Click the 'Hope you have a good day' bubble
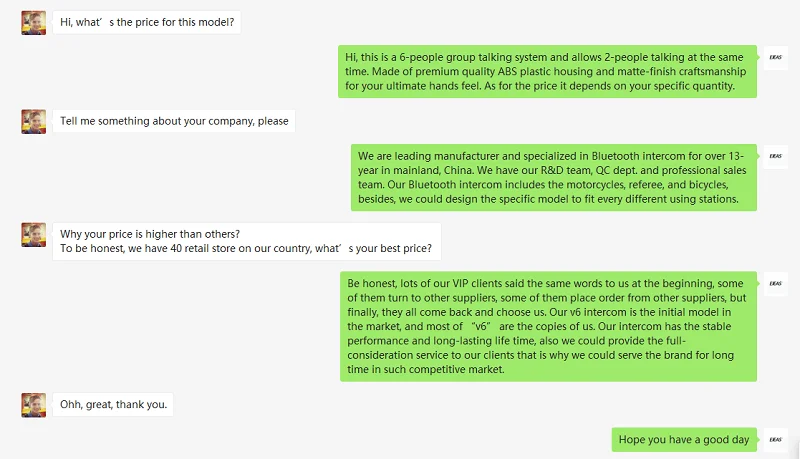The width and height of the screenshot is (800, 459). pos(683,440)
